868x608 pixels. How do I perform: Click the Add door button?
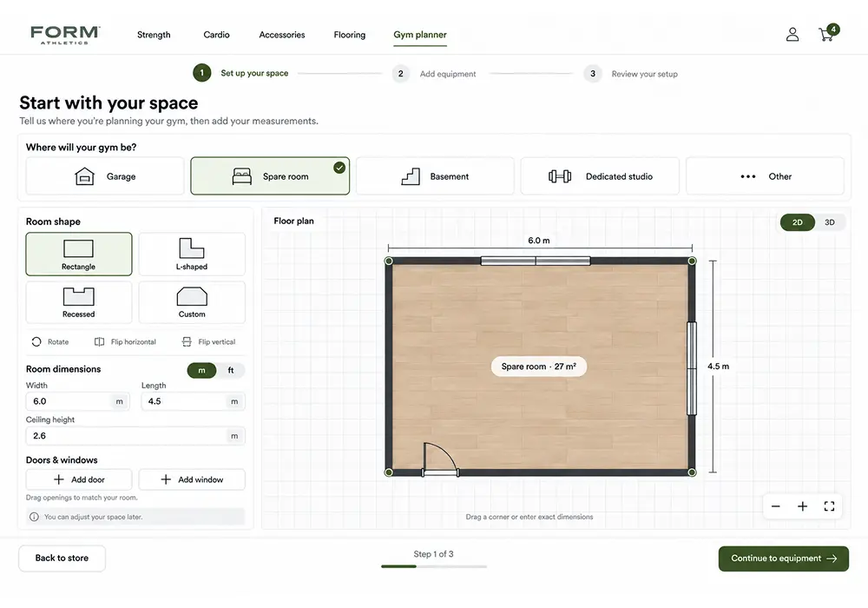tap(79, 479)
